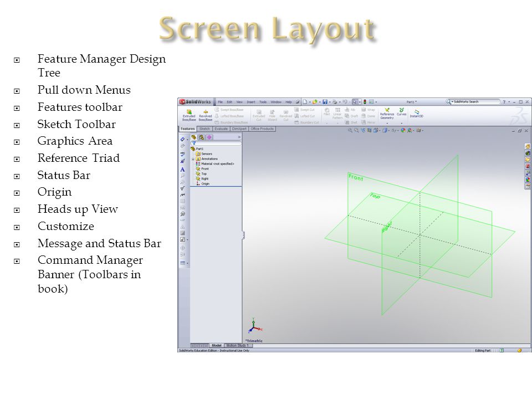The image size is (532, 399).
Task: Click the Smart Dimension icon in left toolbar
Action: point(182,140)
